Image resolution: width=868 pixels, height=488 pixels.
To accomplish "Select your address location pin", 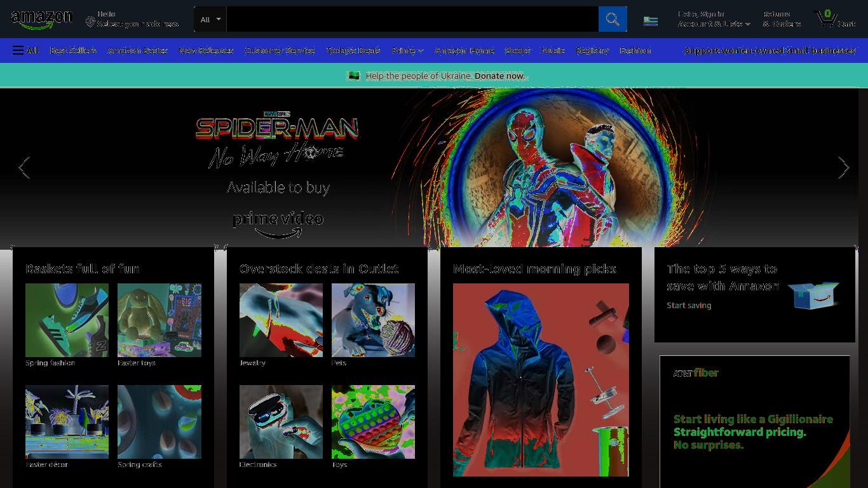I will tap(90, 22).
